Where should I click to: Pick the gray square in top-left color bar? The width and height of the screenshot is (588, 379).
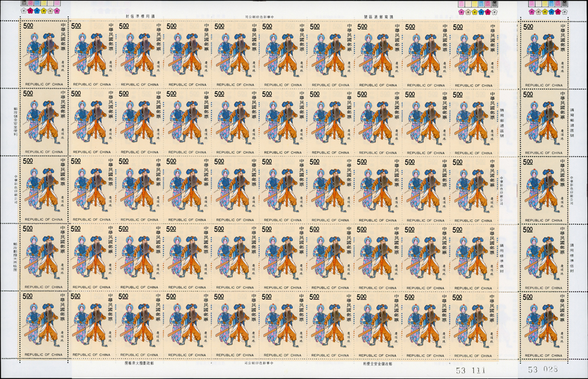coord(24,3)
